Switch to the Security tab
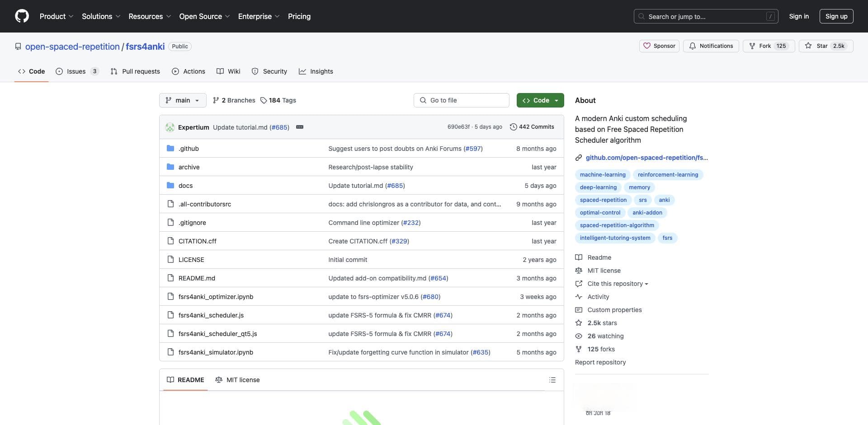The height and width of the screenshot is (425, 868). [269, 71]
